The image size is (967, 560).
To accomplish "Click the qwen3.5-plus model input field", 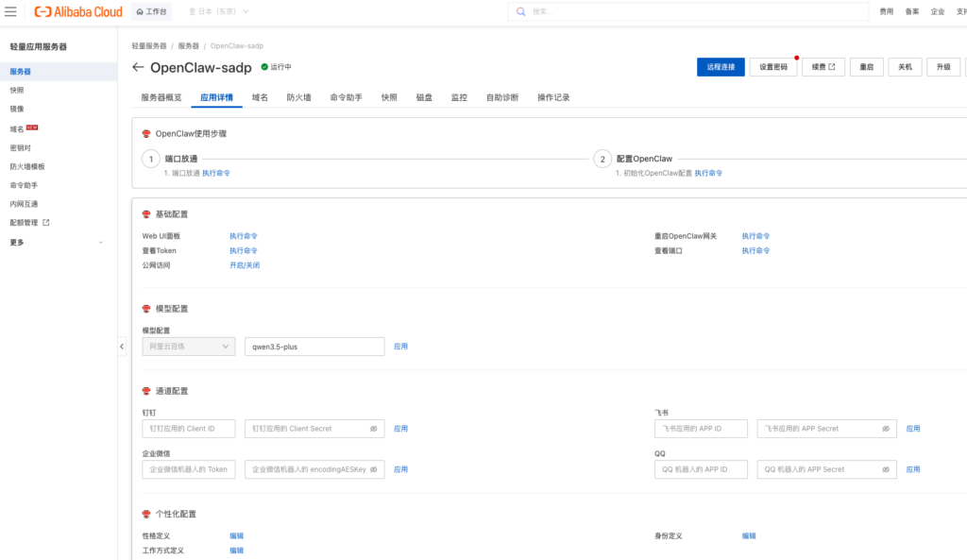I will point(314,347).
